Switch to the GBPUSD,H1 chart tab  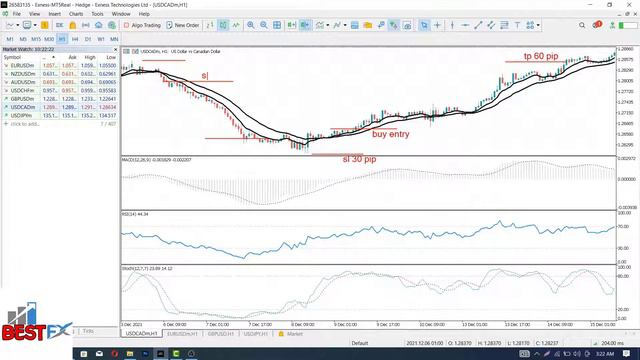(x=220, y=334)
